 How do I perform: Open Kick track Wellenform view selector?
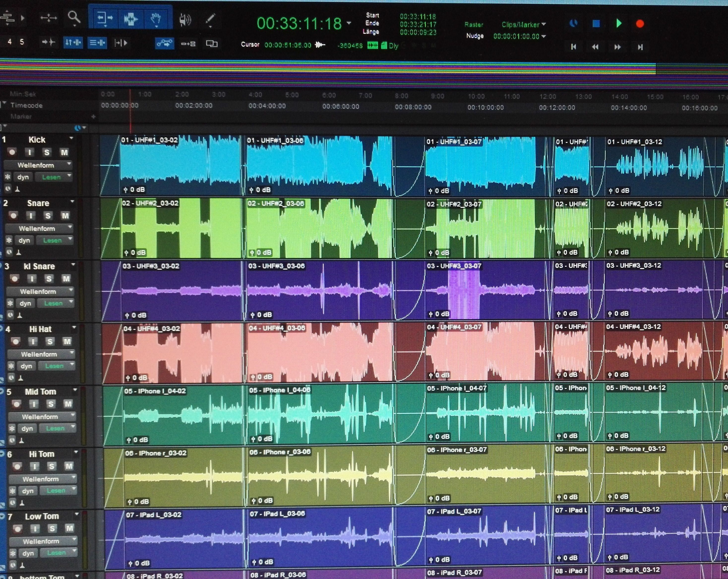pyautogui.click(x=38, y=165)
